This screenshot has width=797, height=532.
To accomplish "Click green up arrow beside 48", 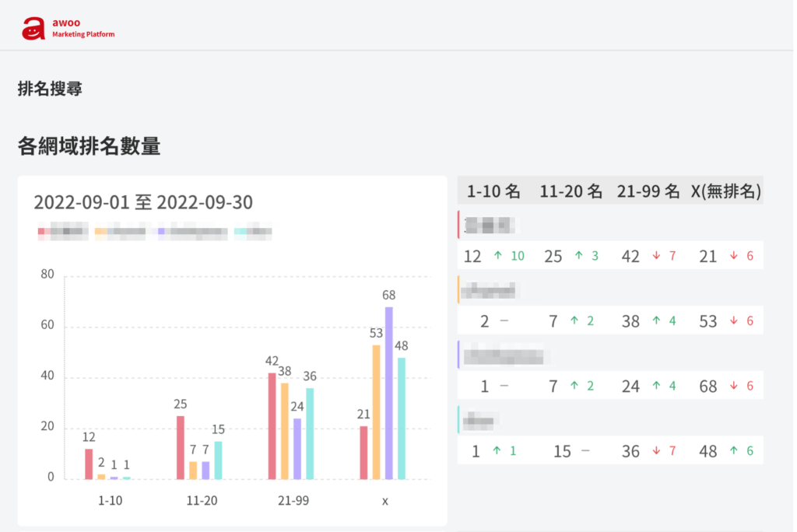I will pos(733,450).
